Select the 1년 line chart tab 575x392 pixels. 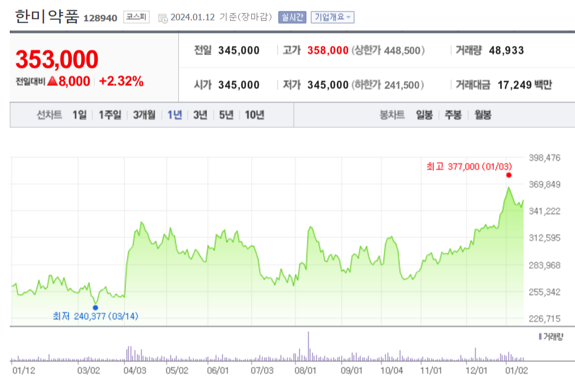point(175,115)
